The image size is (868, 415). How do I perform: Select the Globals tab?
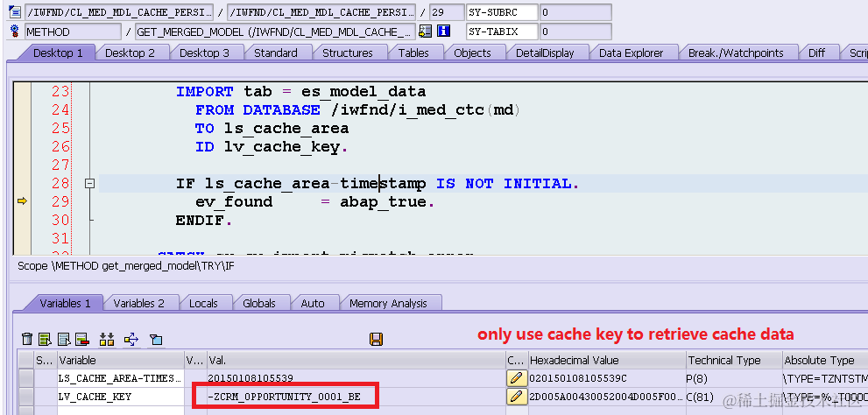259,303
